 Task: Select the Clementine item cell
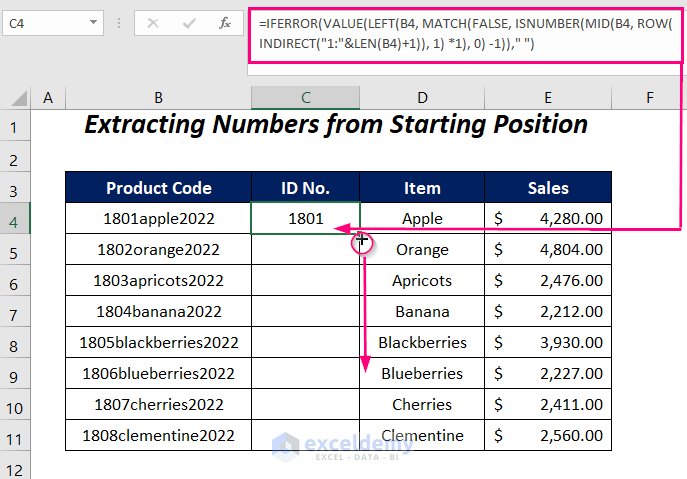(422, 435)
